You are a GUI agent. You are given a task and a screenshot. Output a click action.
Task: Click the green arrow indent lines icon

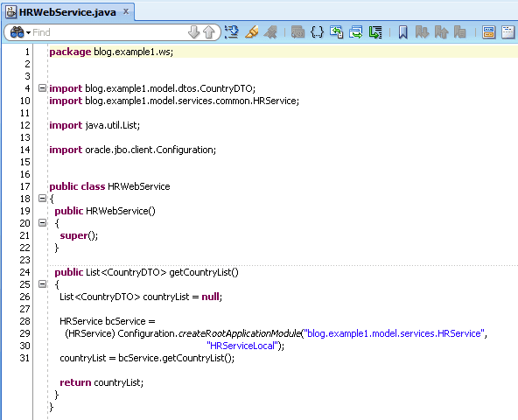click(x=375, y=32)
